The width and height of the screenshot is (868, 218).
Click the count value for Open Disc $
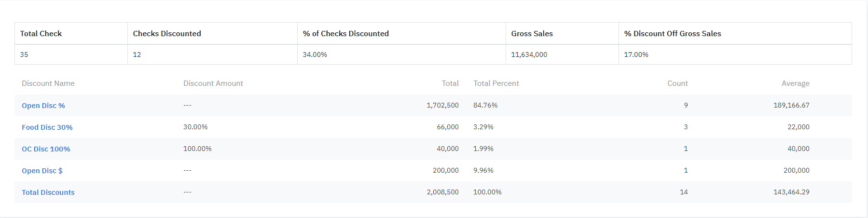[x=686, y=171]
